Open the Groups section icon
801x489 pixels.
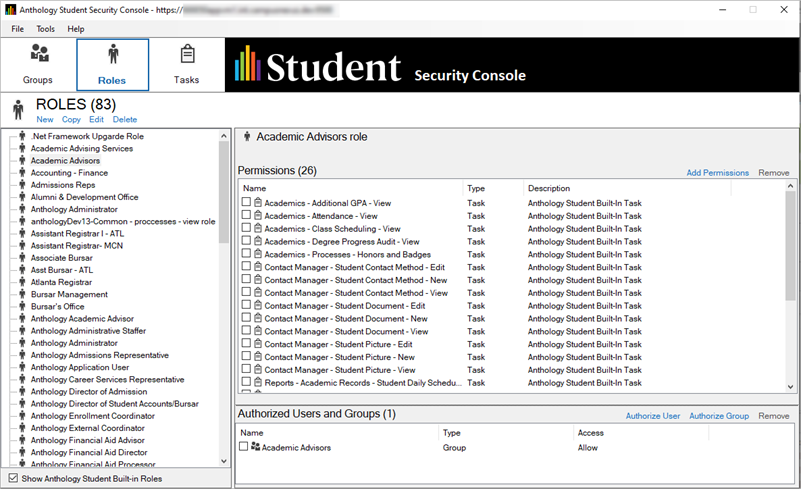tap(39, 53)
